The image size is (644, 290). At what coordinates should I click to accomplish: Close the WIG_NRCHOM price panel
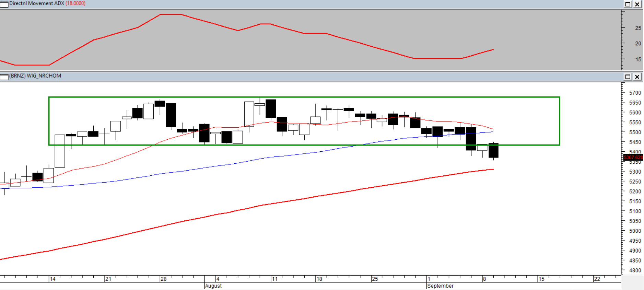pos(637,77)
